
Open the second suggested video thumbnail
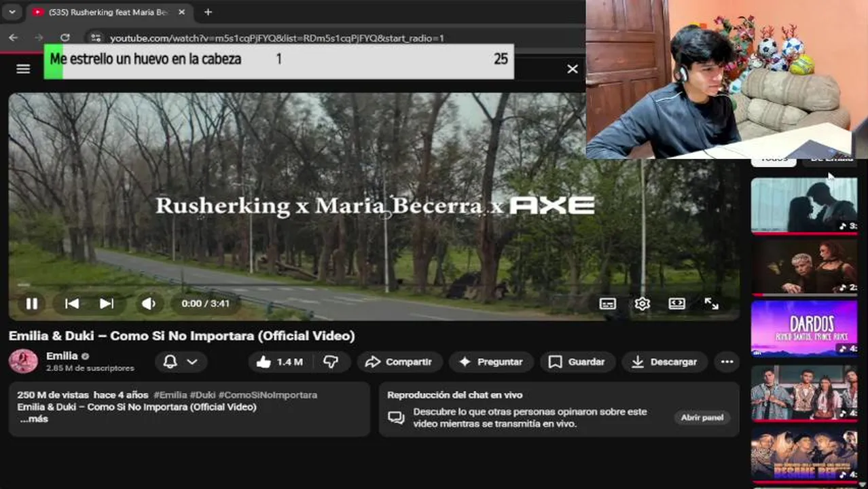(804, 267)
